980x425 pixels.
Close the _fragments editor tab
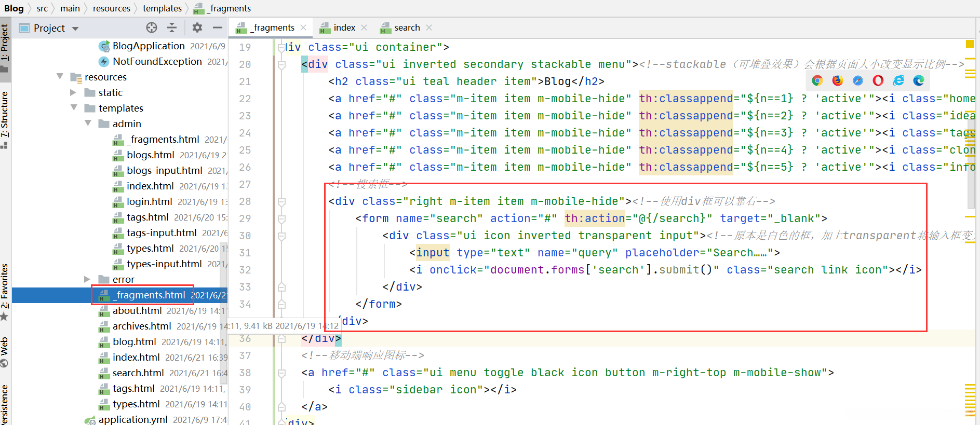303,28
